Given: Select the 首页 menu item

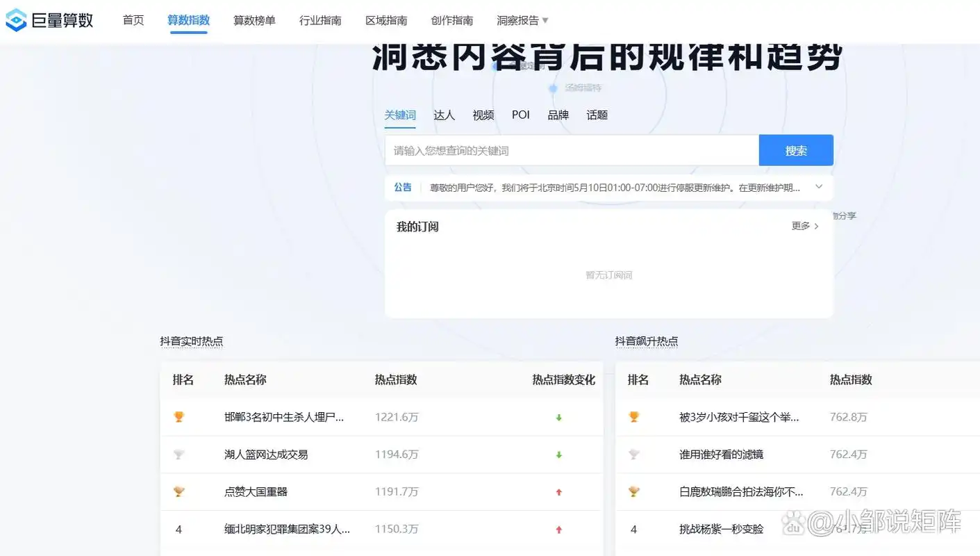Looking at the screenshot, I should coord(133,20).
